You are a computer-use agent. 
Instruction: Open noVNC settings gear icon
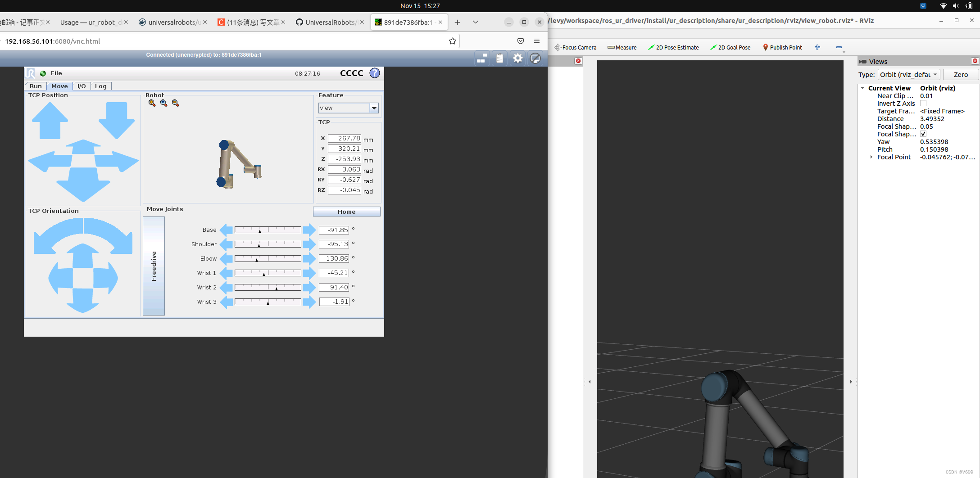(518, 59)
